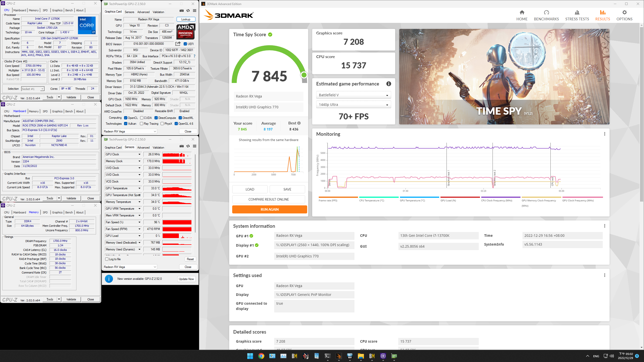The width and height of the screenshot is (644, 362).
Task: Open Radeon RX Vega selector in GPU-Z Graphics Card
Action: (x=130, y=131)
